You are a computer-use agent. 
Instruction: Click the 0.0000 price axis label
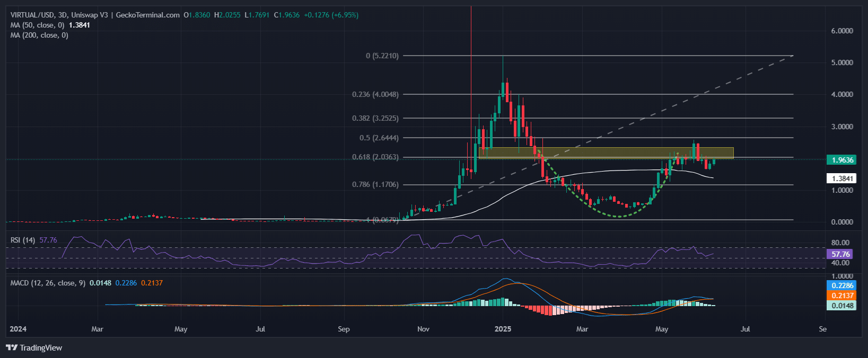click(842, 222)
